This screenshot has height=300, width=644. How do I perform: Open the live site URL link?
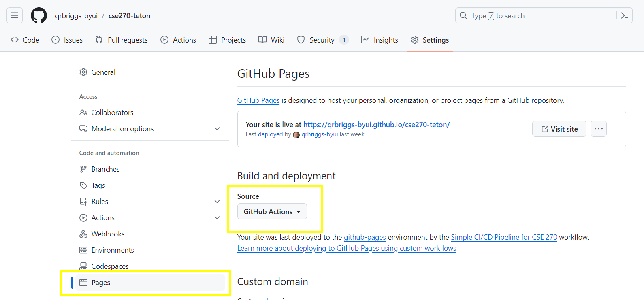(376, 125)
